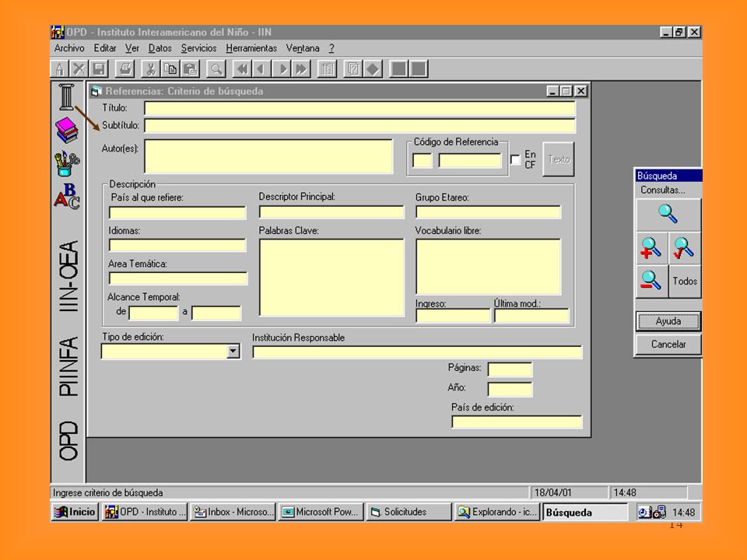Click the Grupo Etareo field
Screen dimensions: 747x560
[489, 212]
